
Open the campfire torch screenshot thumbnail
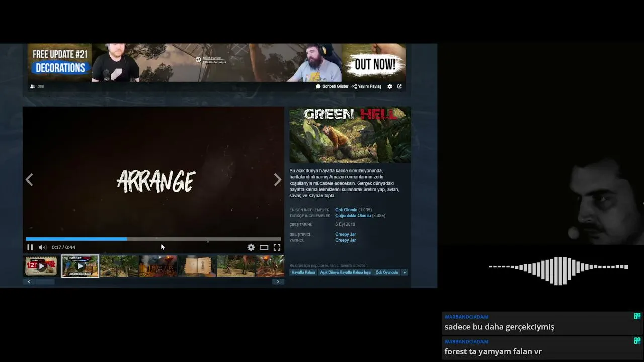click(158, 266)
